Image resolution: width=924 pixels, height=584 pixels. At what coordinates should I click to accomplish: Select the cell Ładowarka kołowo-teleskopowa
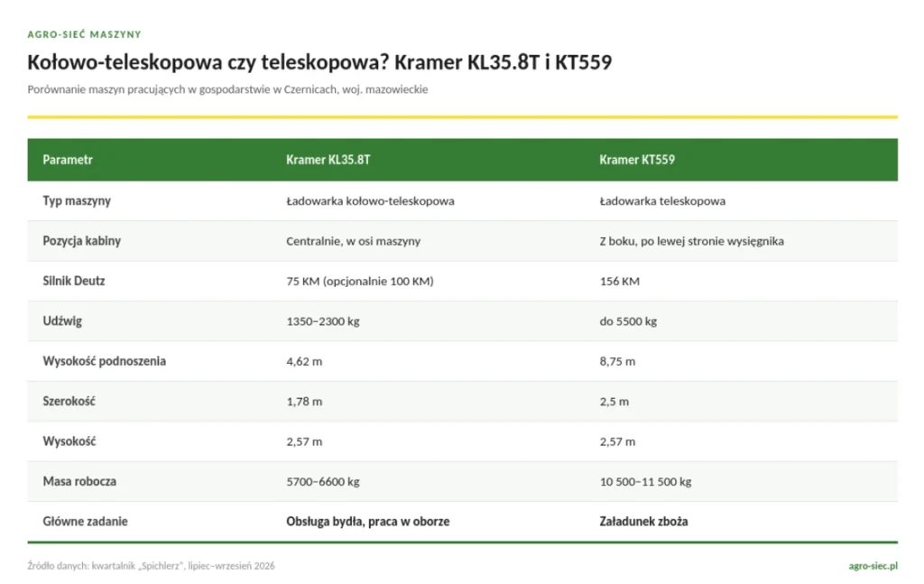tap(370, 201)
